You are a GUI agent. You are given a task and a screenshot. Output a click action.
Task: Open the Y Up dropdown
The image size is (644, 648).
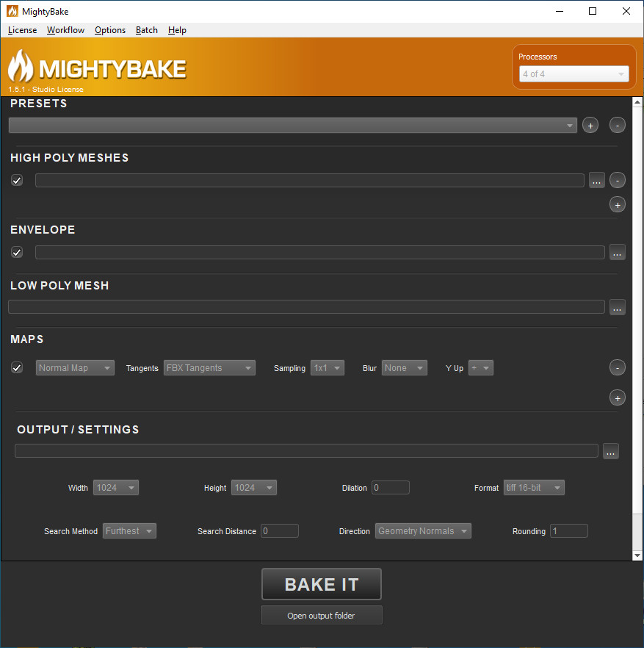click(481, 368)
